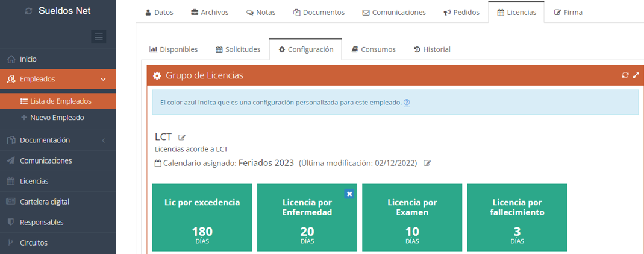Click the calendar icon beside Calendario asignado
This screenshot has height=254, width=644.
(x=158, y=163)
